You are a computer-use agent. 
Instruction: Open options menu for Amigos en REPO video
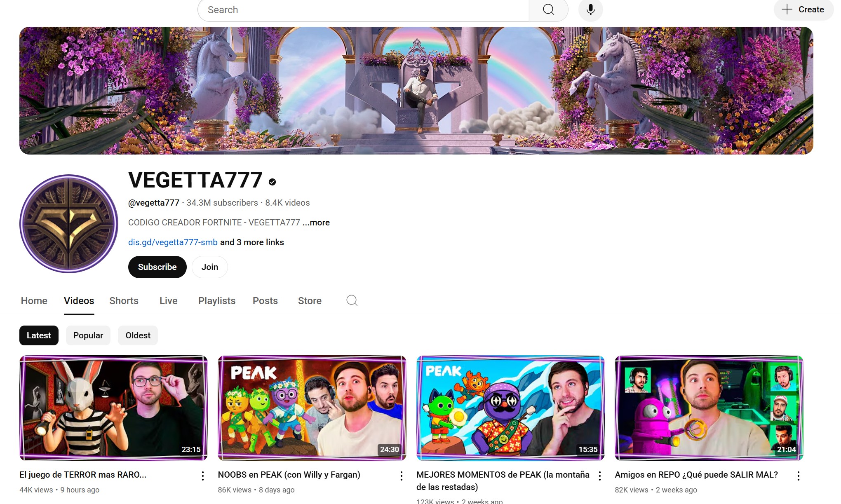[x=799, y=476]
